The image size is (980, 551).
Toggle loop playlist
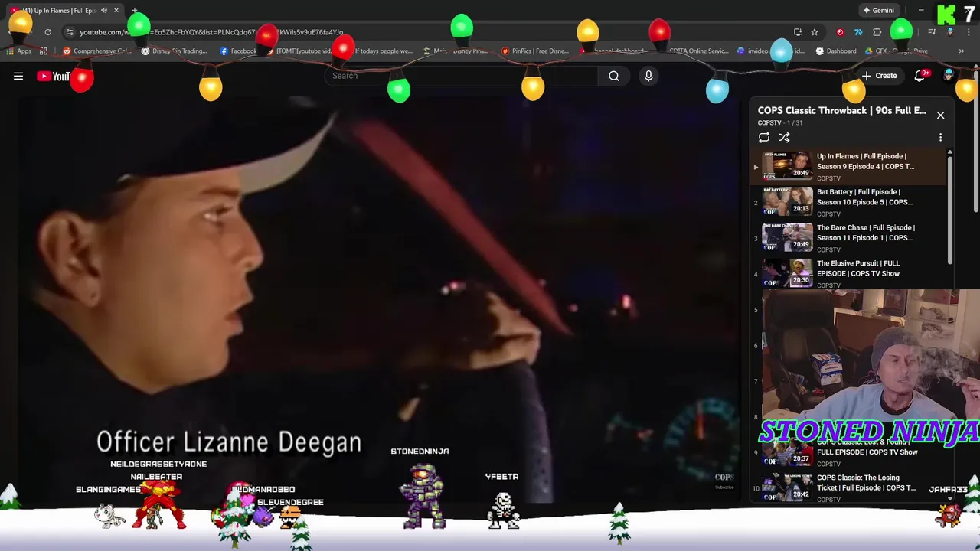[764, 138]
